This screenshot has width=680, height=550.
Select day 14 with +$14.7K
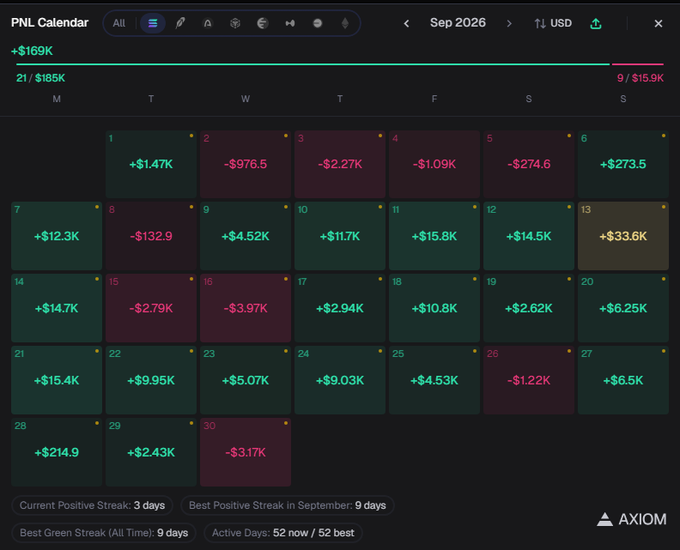pos(57,308)
